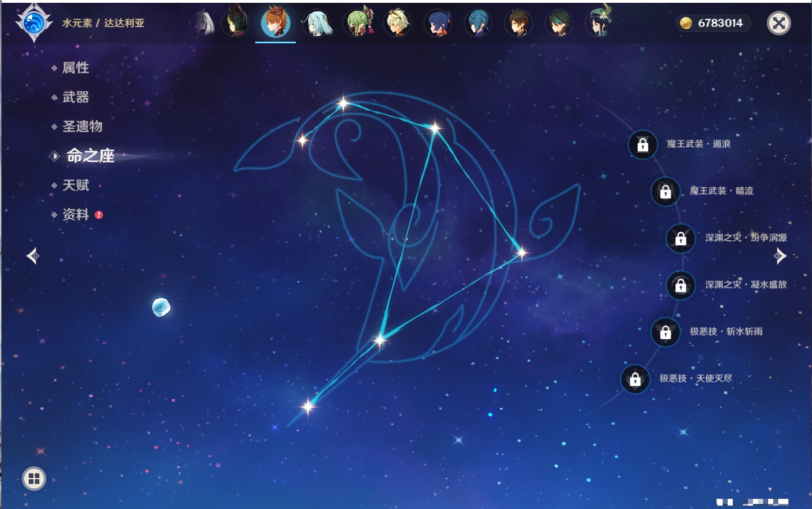Image resolution: width=812 pixels, height=509 pixels.
Task: Select the green-haired masked character avatar
Action: click(x=359, y=23)
